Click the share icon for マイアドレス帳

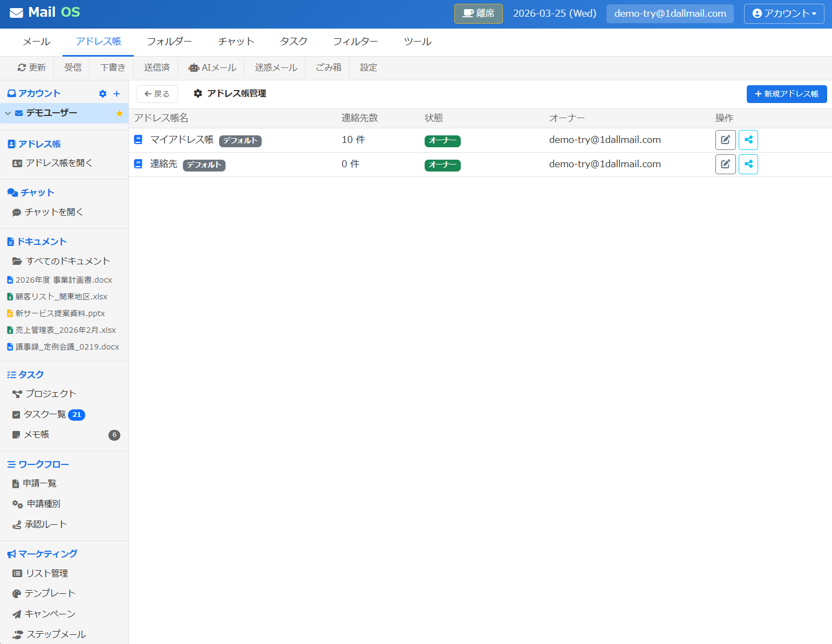pos(748,140)
